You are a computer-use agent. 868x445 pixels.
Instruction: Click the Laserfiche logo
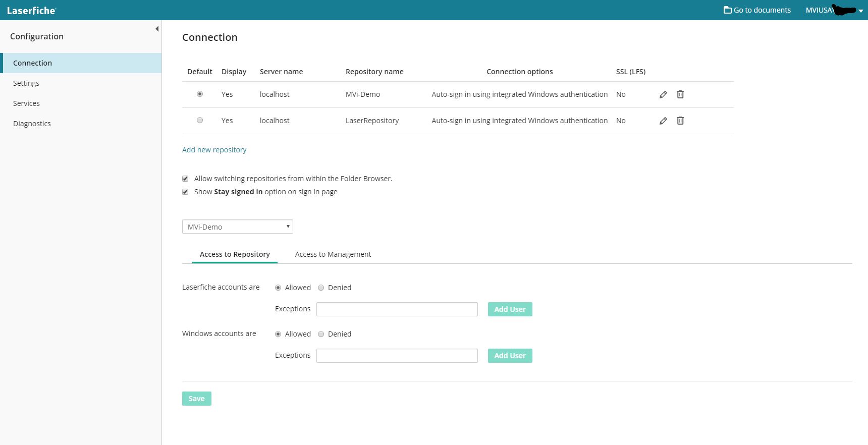pyautogui.click(x=31, y=10)
